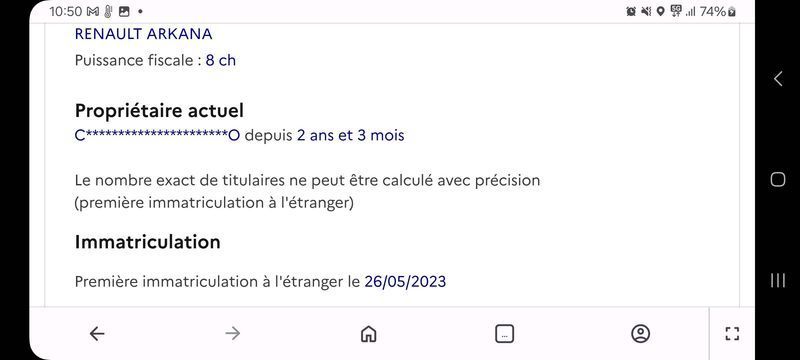Screen dimensions: 800x360
Task: Tap the masked owner name C***O
Action: 157,136
